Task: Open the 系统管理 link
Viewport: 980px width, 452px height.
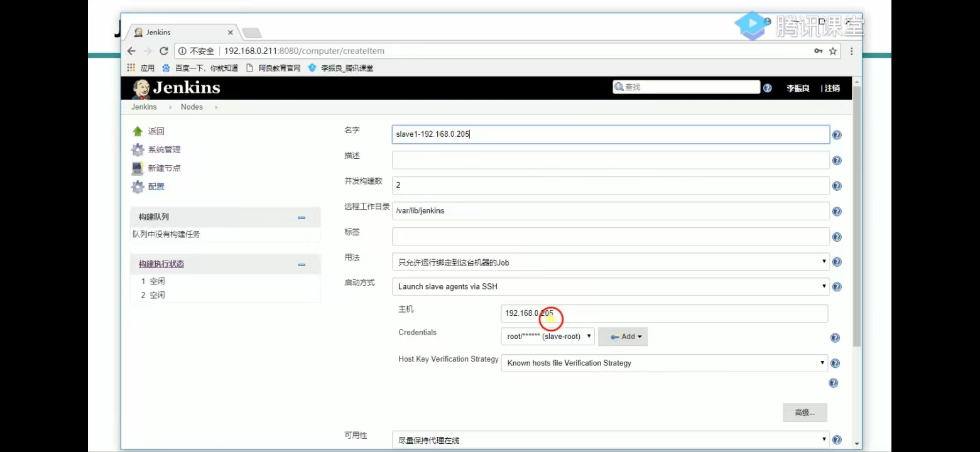Action: (164, 149)
